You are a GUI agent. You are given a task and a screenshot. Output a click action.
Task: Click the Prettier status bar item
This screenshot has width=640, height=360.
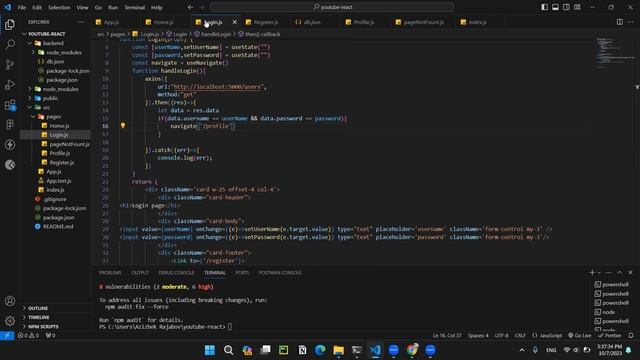[x=610, y=336]
